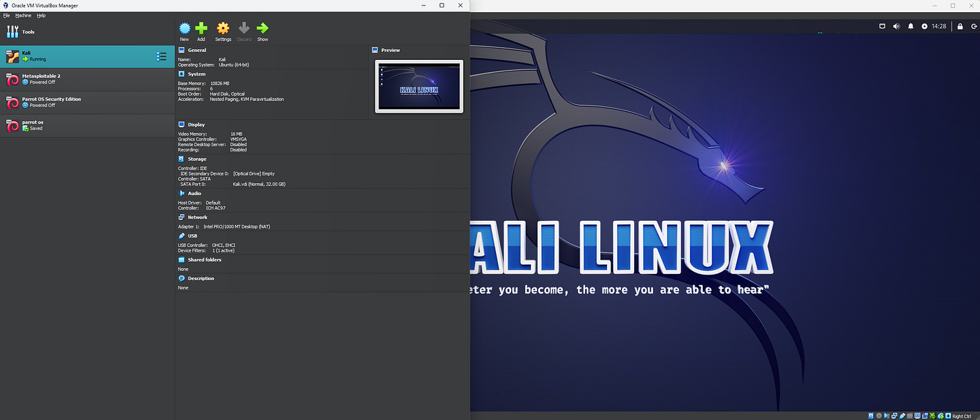Click the Preview section header

390,50
